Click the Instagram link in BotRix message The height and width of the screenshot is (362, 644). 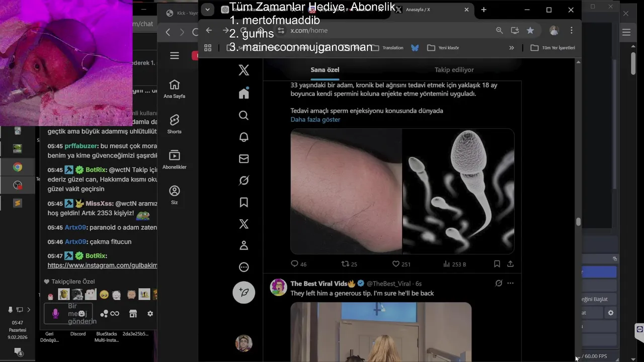click(x=102, y=265)
